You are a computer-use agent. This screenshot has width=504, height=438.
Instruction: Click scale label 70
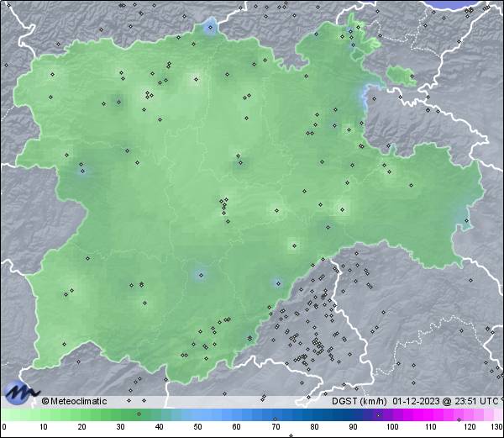[276, 427]
